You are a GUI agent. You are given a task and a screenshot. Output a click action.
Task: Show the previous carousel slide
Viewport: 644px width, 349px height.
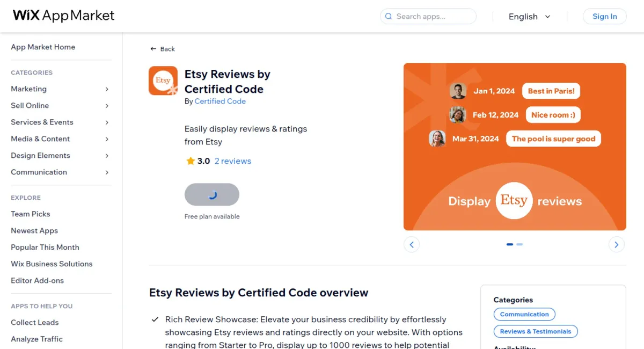[x=412, y=245]
